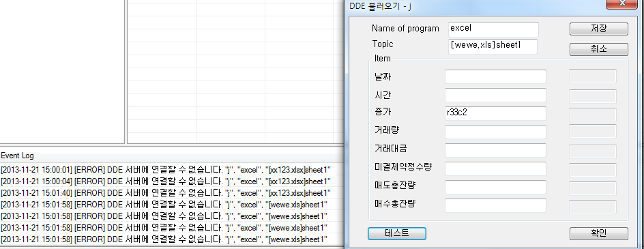Viewport: 644px width, 249px height.
Task: Click the 미결제약정수량 item input field
Action: 495,169
